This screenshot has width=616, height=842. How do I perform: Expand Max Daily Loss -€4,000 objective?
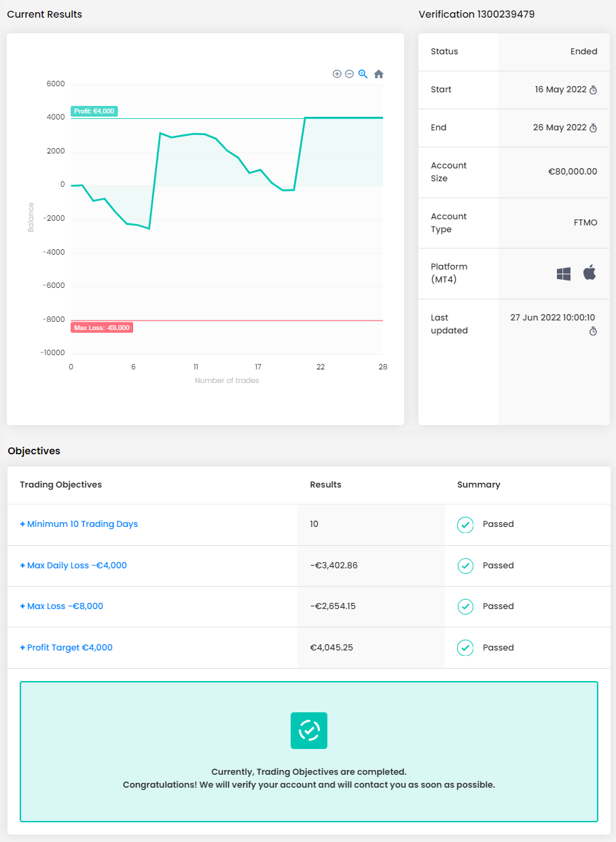point(73,566)
